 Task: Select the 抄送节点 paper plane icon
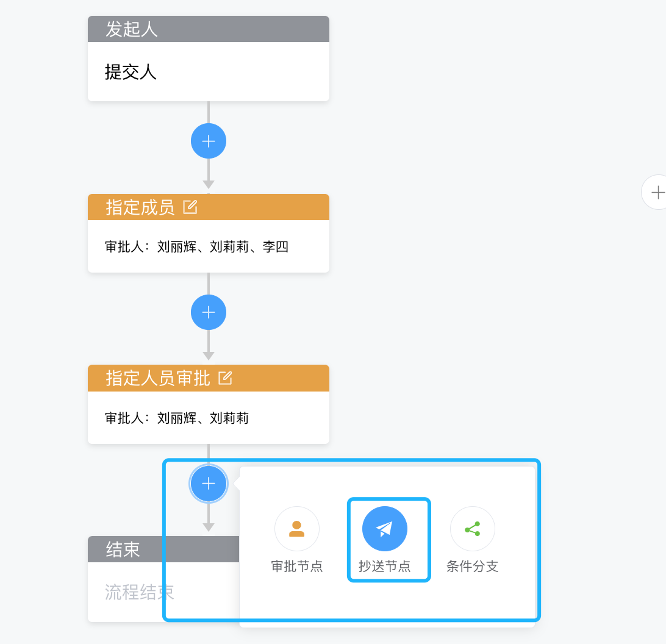click(x=384, y=529)
